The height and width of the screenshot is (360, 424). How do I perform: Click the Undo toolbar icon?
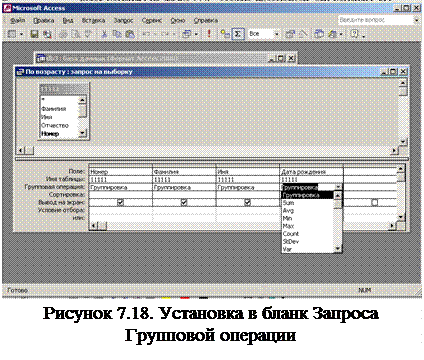tap(146, 34)
